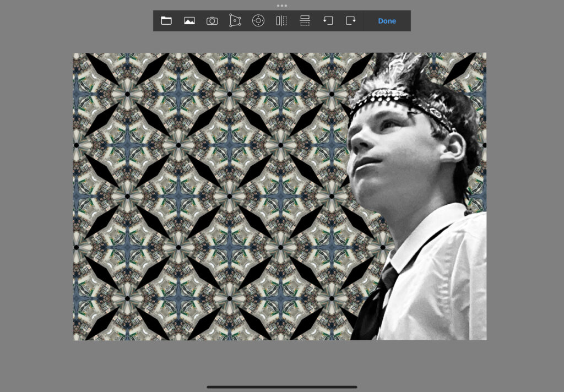This screenshot has width=564, height=392.
Task: Open the circular nudge control
Action: [258, 21]
